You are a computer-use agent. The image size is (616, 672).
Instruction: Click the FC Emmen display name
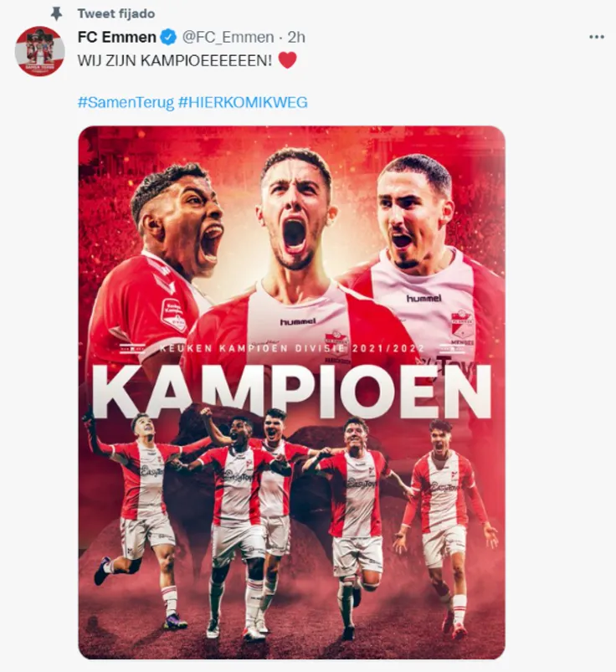coord(116,38)
